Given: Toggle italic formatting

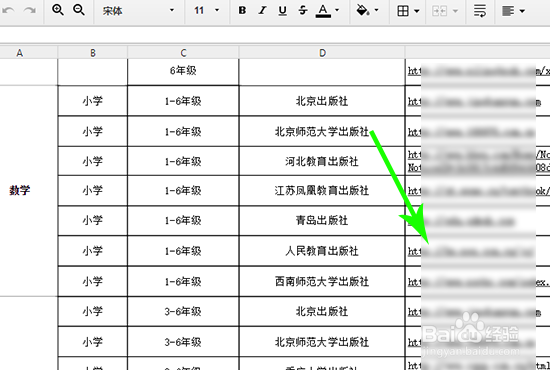Looking at the screenshot, I should coord(262,11).
